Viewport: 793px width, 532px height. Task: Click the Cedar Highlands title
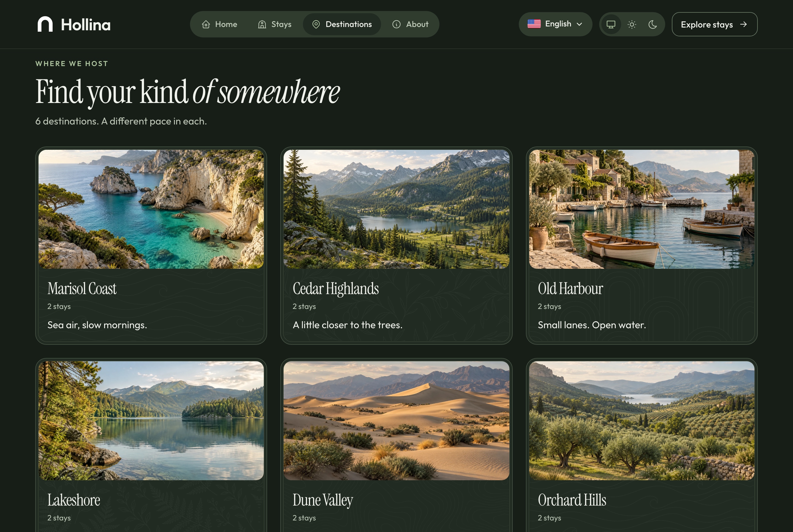click(335, 289)
